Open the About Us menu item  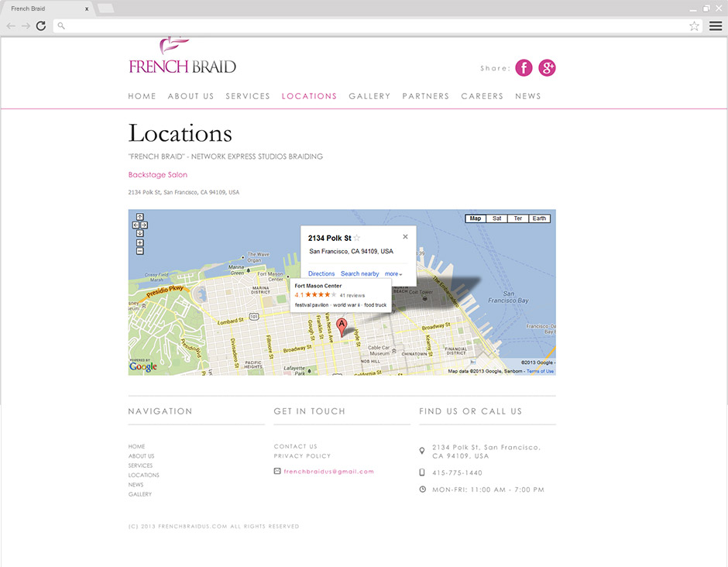pos(191,96)
